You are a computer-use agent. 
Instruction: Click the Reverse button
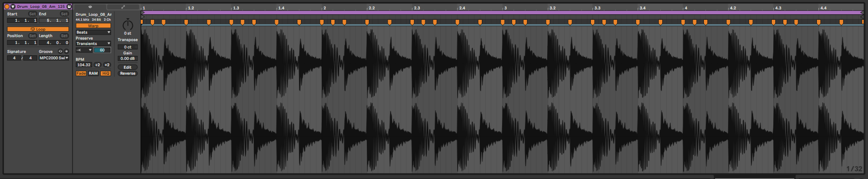pos(127,73)
